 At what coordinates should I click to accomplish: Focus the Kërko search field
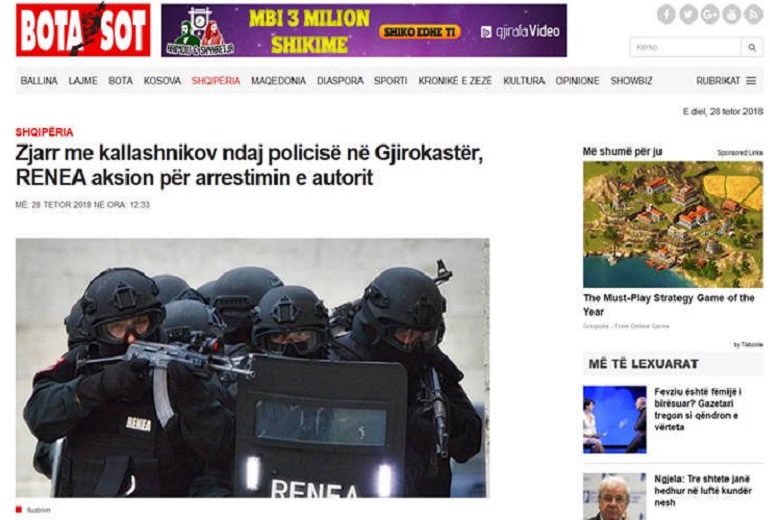tap(686, 48)
